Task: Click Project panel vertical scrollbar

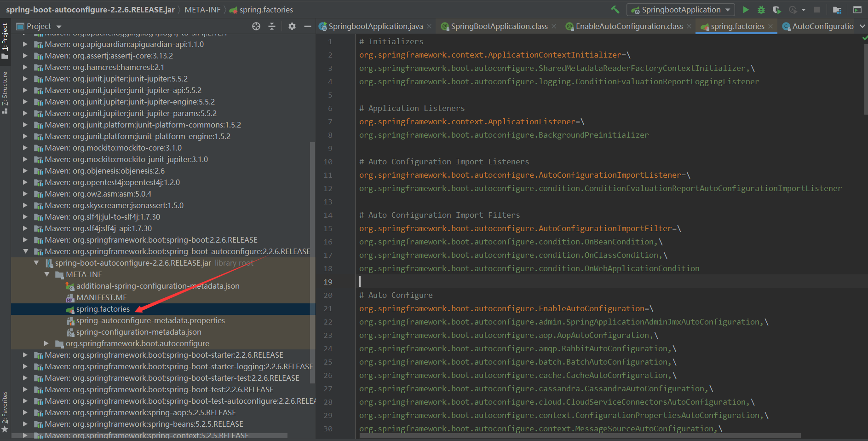Action: point(313,262)
